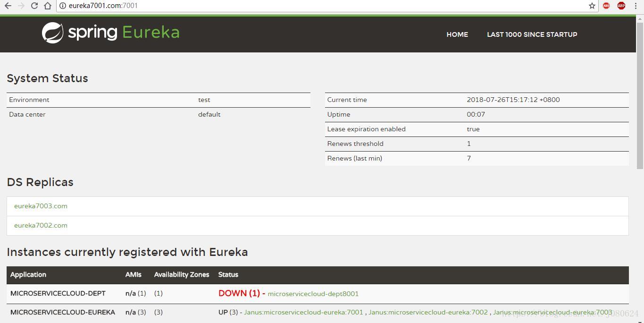
Task: Select the red 'DOWN (1)' status text
Action: pyautogui.click(x=239, y=293)
